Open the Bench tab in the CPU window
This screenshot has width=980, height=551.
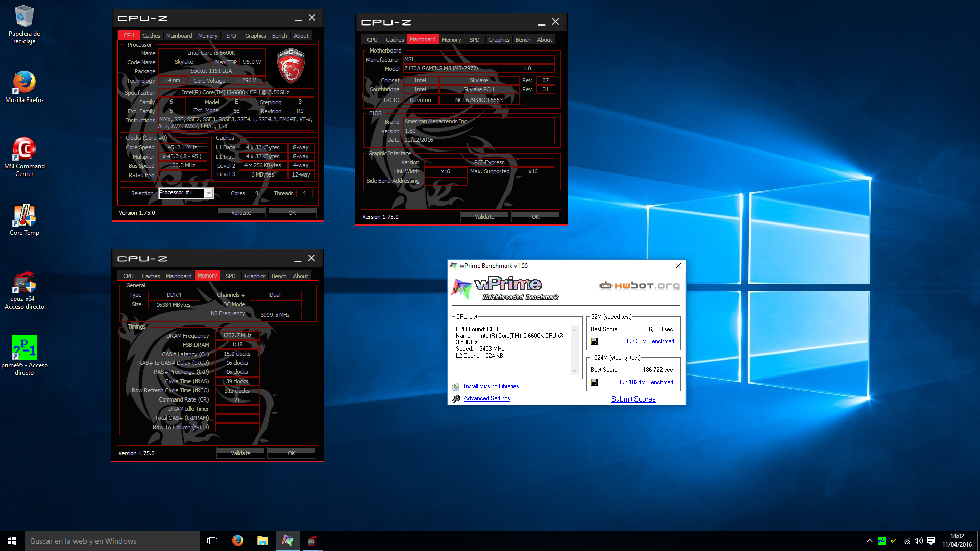pyautogui.click(x=279, y=36)
